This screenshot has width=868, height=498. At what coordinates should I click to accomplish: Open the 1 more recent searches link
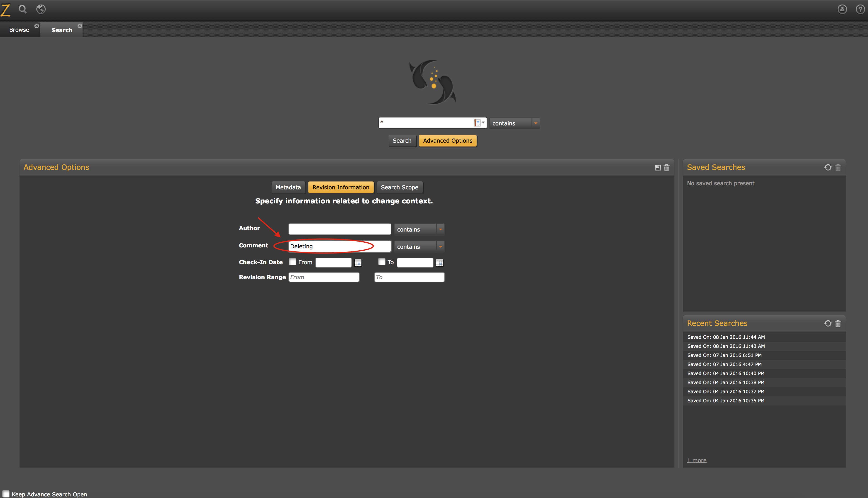coord(696,460)
